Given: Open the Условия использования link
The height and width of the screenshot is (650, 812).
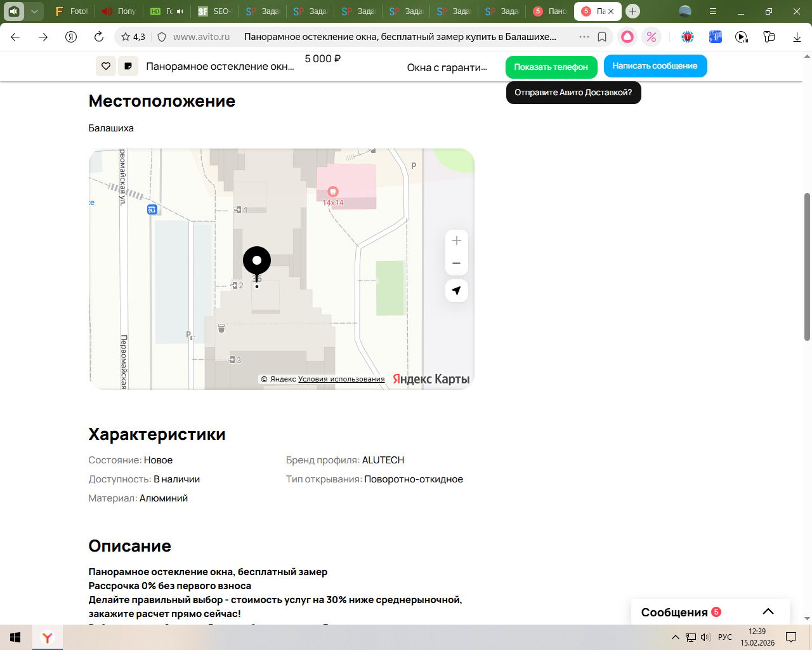Looking at the screenshot, I should pyautogui.click(x=341, y=379).
